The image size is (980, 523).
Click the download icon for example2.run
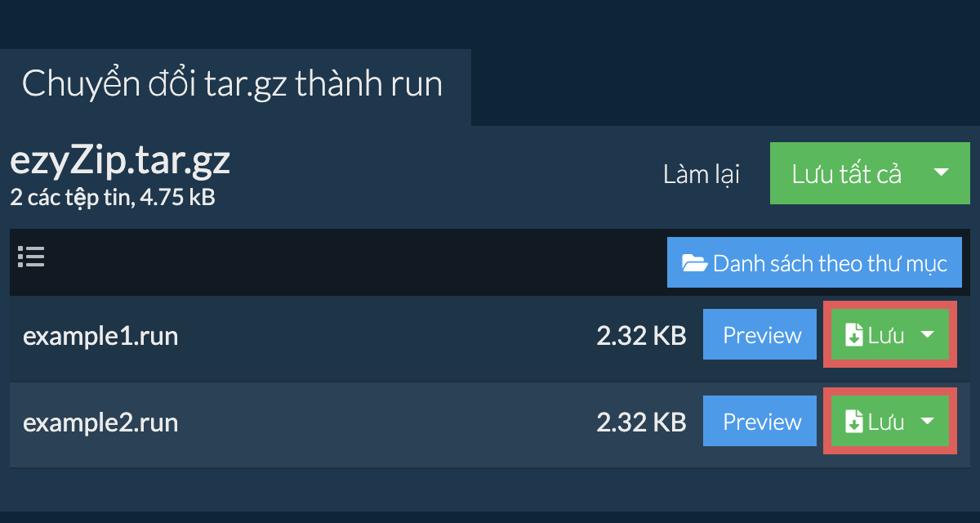(853, 422)
